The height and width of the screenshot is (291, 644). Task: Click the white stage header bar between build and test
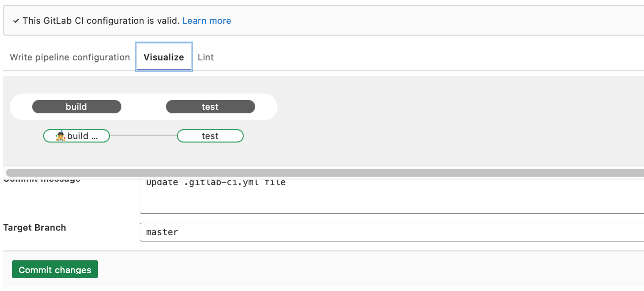pyautogui.click(x=144, y=107)
